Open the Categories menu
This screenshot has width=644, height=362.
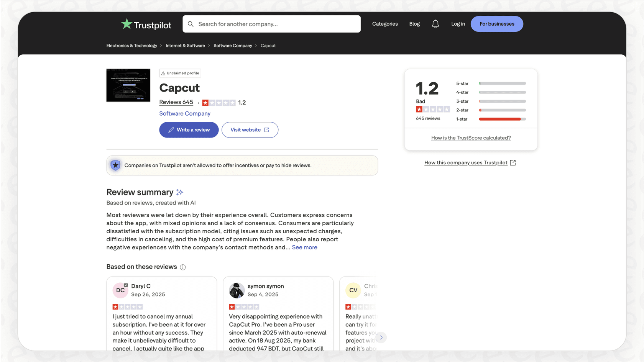(x=384, y=24)
